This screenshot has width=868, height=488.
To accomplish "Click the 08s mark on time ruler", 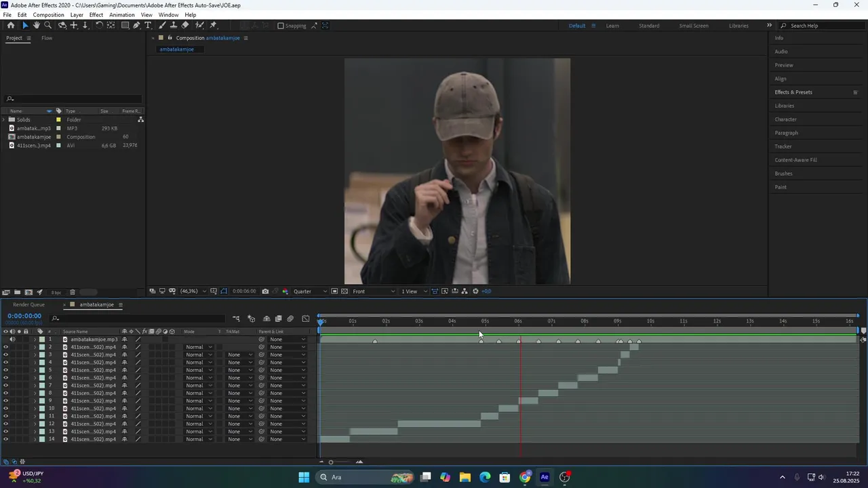I will click(585, 321).
